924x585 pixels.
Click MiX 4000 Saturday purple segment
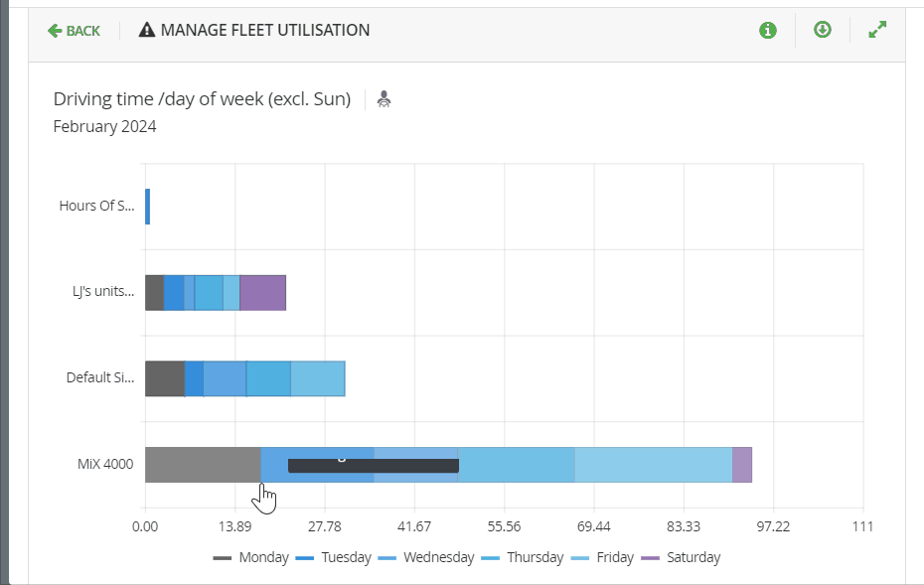(x=742, y=465)
